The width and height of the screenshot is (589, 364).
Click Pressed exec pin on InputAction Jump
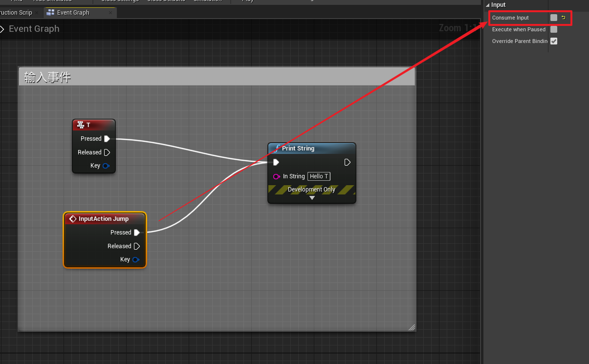tap(137, 233)
